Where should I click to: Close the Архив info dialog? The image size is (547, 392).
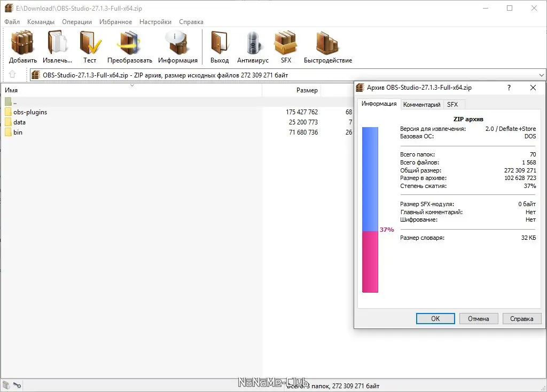533,88
